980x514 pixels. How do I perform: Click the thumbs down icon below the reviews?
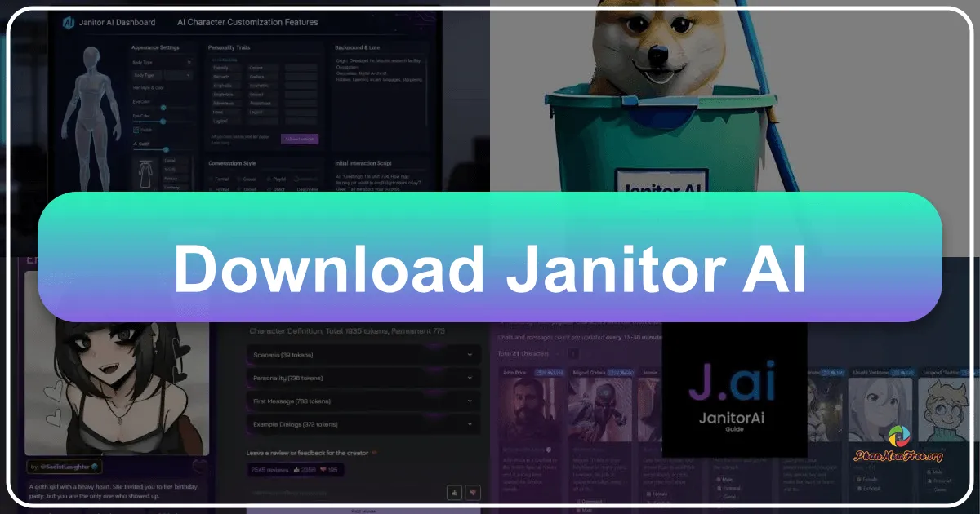coord(473,493)
